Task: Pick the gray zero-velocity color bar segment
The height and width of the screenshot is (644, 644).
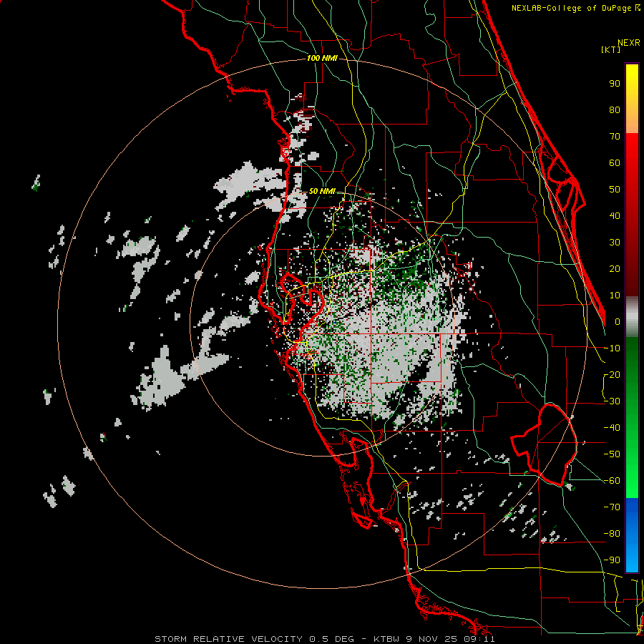Action: pos(632,317)
